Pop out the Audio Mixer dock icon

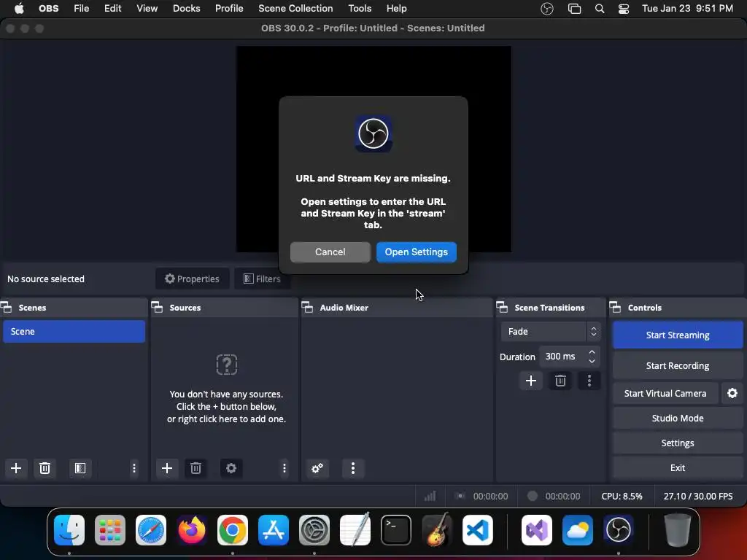tap(307, 307)
